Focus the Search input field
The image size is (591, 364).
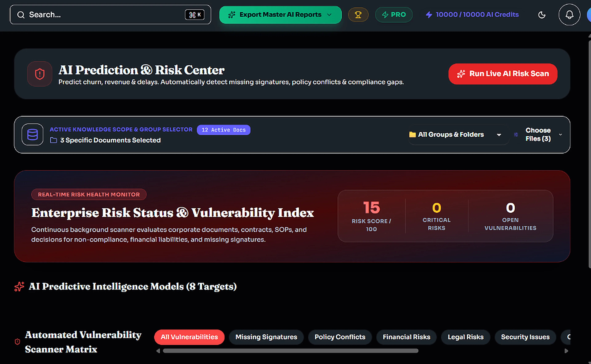coord(110,14)
